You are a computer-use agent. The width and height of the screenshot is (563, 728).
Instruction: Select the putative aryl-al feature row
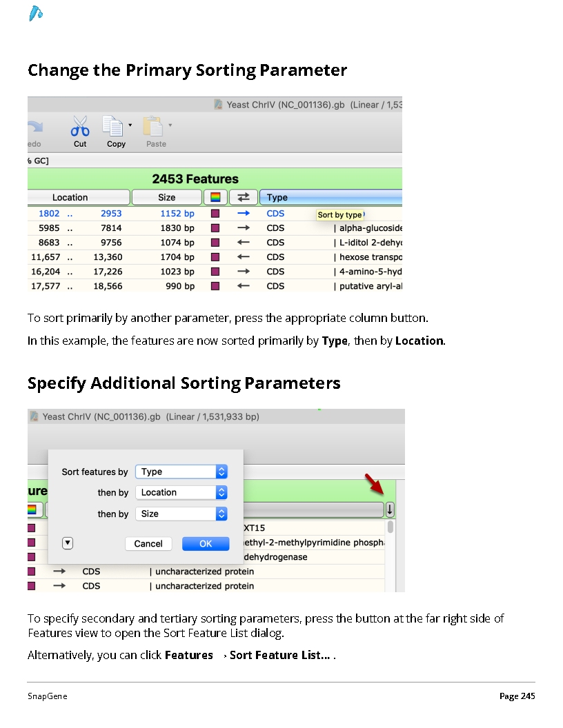215,286
